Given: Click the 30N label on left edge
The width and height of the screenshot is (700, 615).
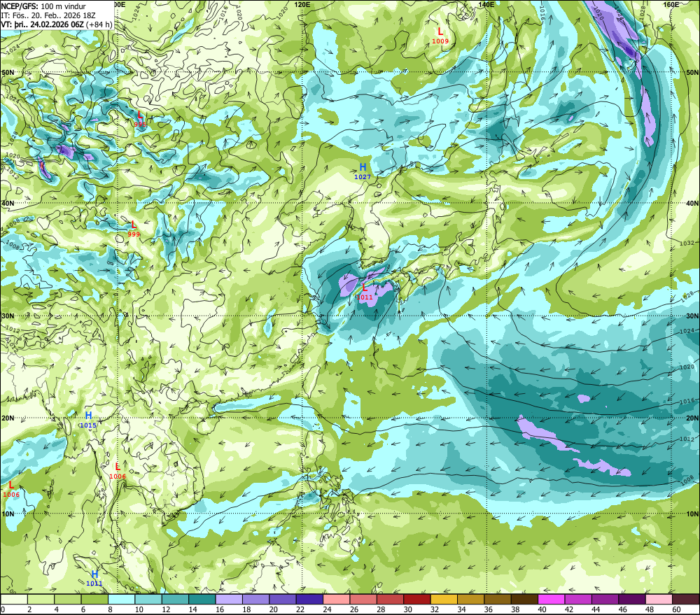Looking at the screenshot, I should 8,316.
